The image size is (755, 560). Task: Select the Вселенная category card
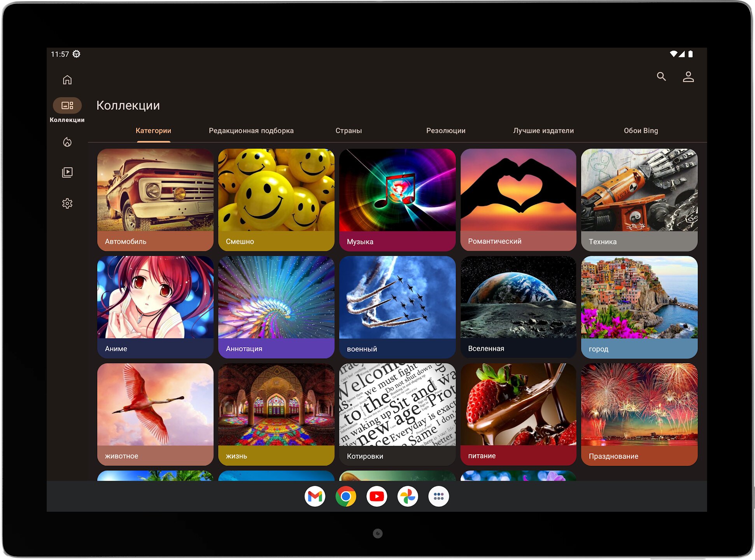(x=518, y=306)
